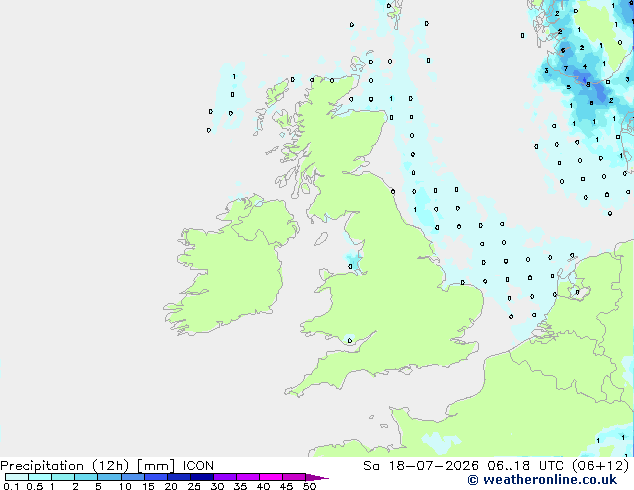Click the "0.5" legend scale label
Screen dimensions: 634x490
[35, 486]
